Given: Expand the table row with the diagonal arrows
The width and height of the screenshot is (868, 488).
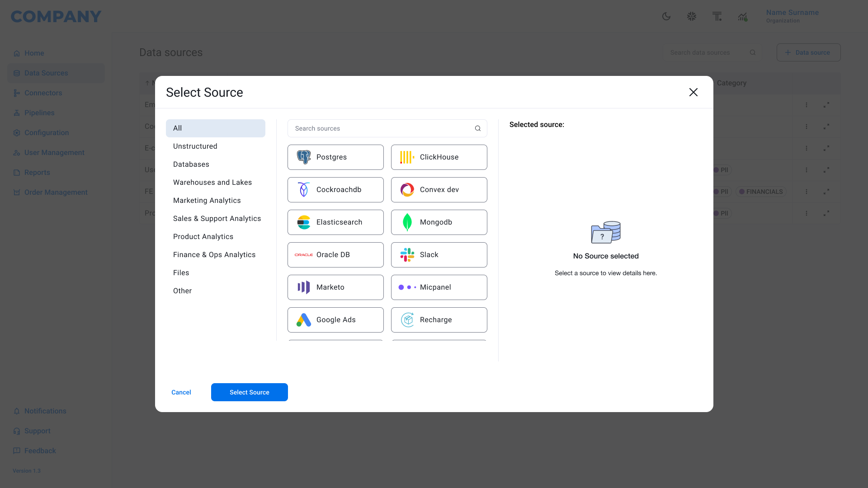Looking at the screenshot, I should [x=826, y=105].
